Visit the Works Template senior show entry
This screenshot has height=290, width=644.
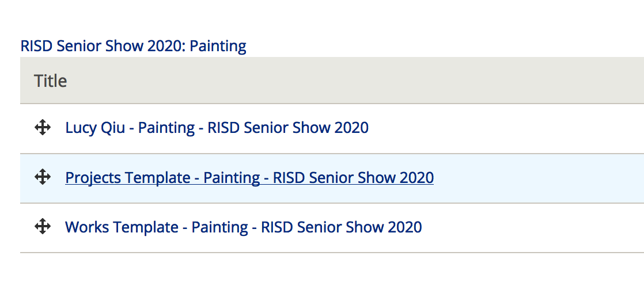tap(244, 227)
